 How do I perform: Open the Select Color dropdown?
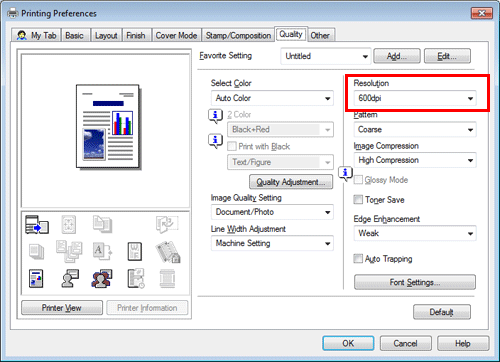(x=272, y=98)
